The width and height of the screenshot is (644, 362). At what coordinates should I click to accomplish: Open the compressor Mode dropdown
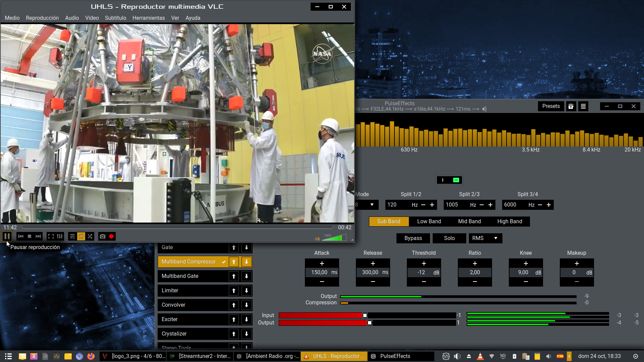[367, 205]
